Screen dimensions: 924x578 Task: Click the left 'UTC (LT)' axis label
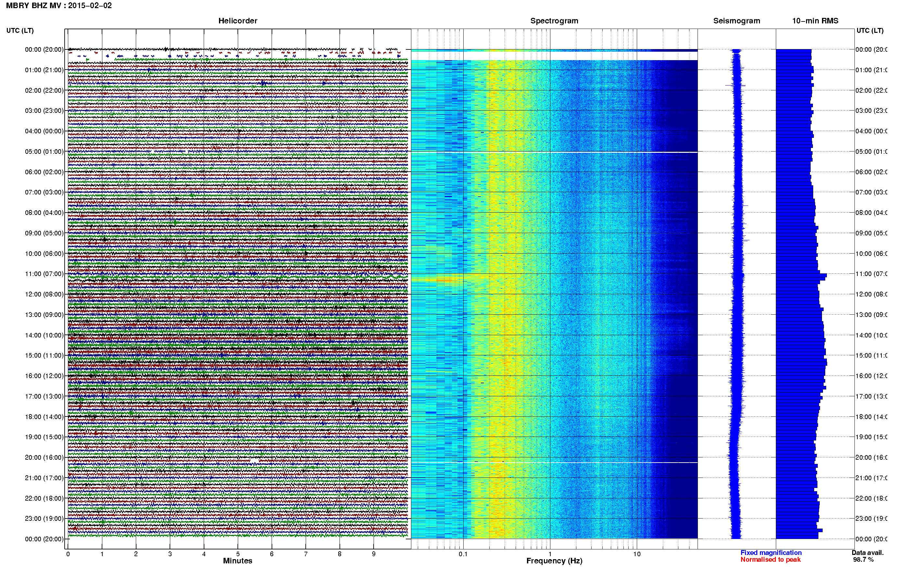click(20, 30)
